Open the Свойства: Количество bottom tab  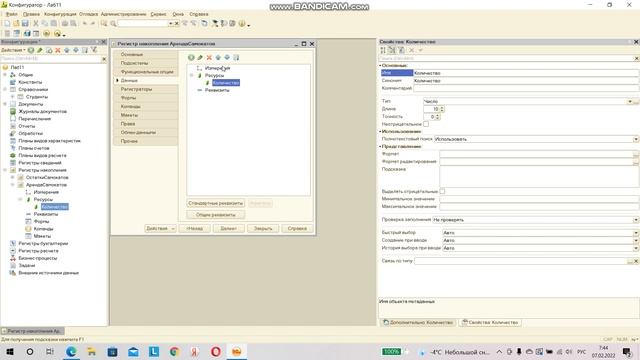point(490,322)
